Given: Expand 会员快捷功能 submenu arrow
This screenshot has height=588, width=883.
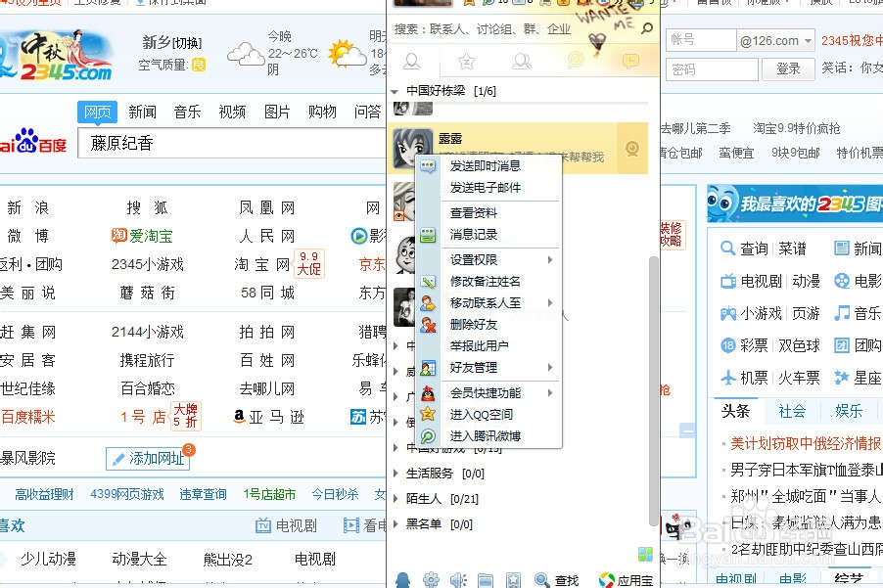Looking at the screenshot, I should pyautogui.click(x=549, y=392).
